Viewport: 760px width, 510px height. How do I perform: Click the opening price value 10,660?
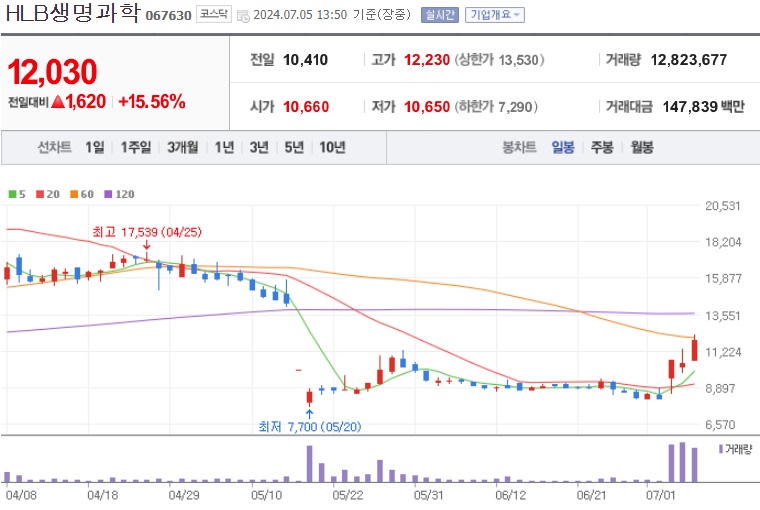click(306, 107)
